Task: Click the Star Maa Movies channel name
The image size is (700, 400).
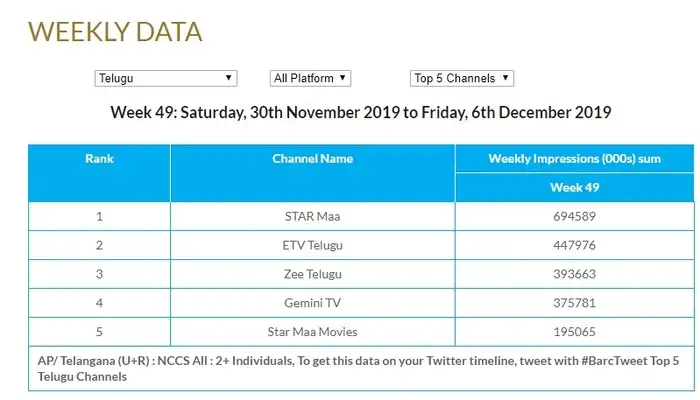Action: tap(312, 332)
